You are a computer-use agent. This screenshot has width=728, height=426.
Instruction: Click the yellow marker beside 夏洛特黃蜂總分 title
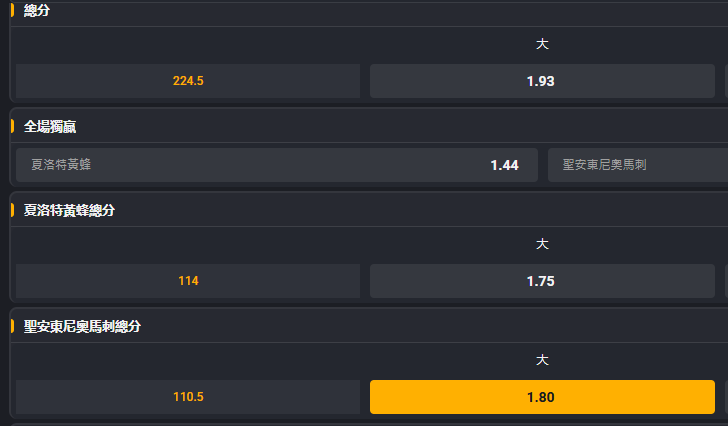[12, 211]
